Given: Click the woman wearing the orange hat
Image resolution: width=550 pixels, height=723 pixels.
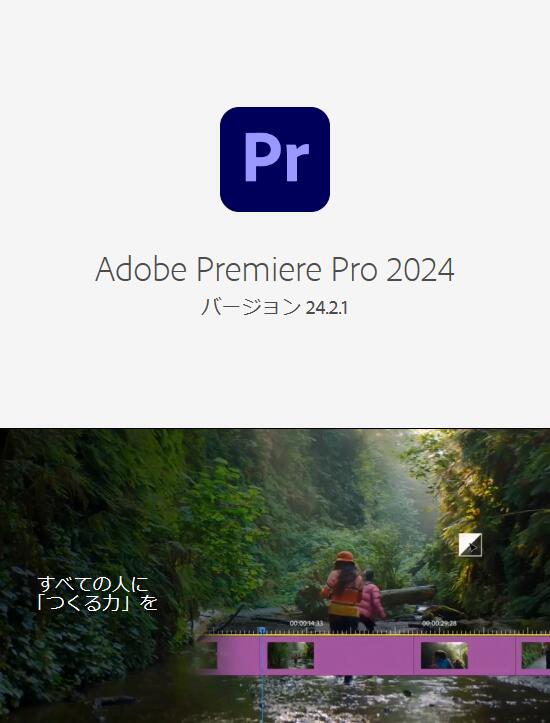Looking at the screenshot, I should pyautogui.click(x=343, y=590).
